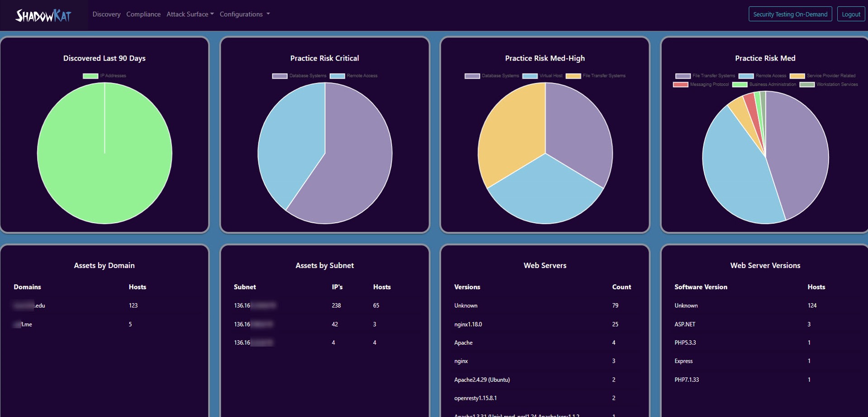Screen dimensions: 868x417
Task: Click the green IP Addresses pie slice
Action: (x=104, y=153)
